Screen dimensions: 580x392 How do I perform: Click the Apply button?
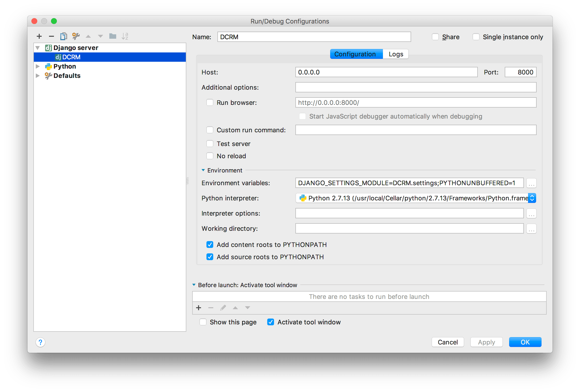click(x=486, y=342)
